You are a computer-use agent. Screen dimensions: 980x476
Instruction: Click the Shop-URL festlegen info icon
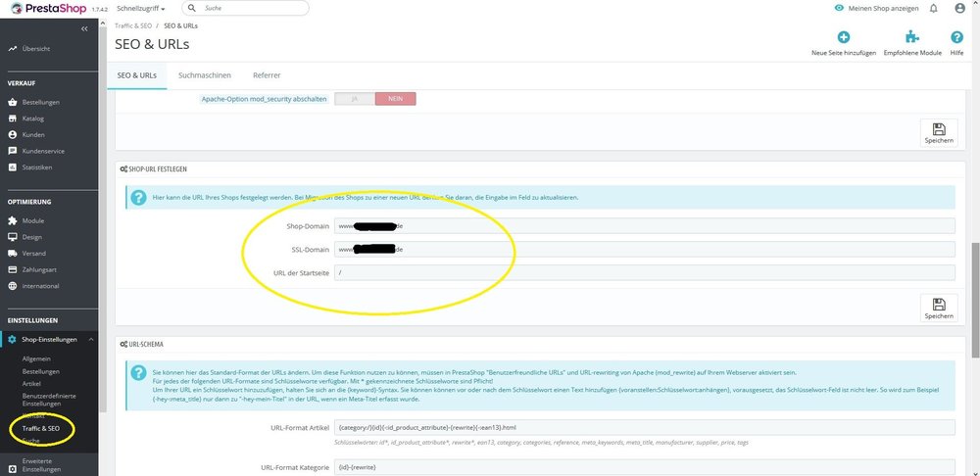137,198
